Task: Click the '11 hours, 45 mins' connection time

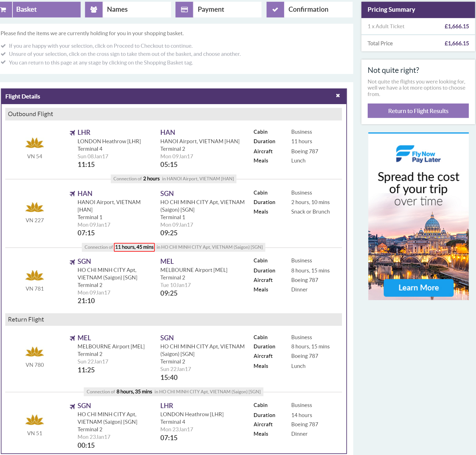Action: (x=134, y=247)
